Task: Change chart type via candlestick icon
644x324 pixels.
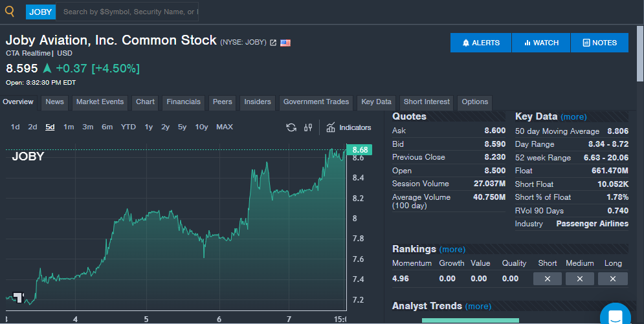Action: point(308,127)
